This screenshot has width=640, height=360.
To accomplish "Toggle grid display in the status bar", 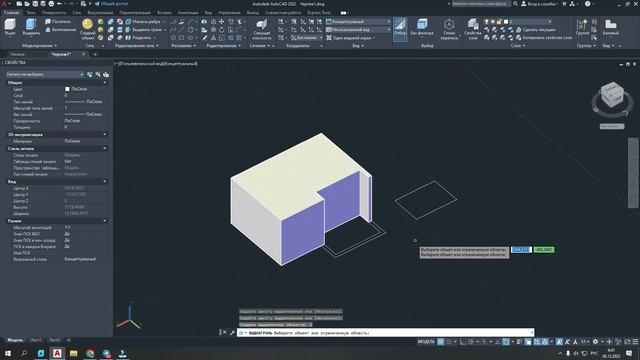I will coord(441,342).
